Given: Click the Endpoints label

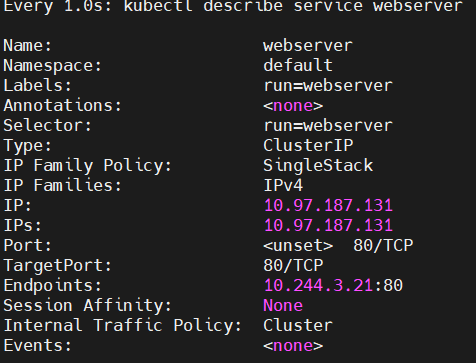Looking at the screenshot, I should click(52, 285).
